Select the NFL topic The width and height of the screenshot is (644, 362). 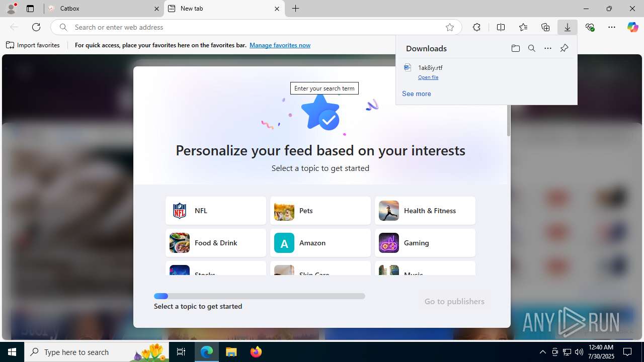(216, 211)
